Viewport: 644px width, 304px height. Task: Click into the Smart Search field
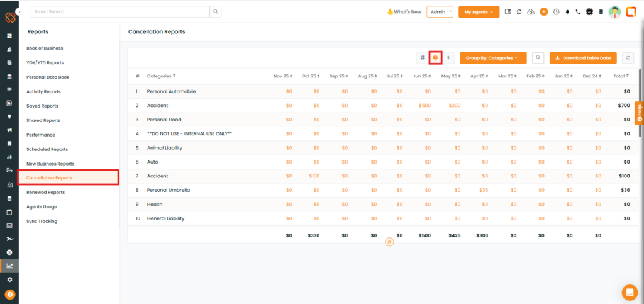pyautogui.click(x=119, y=12)
